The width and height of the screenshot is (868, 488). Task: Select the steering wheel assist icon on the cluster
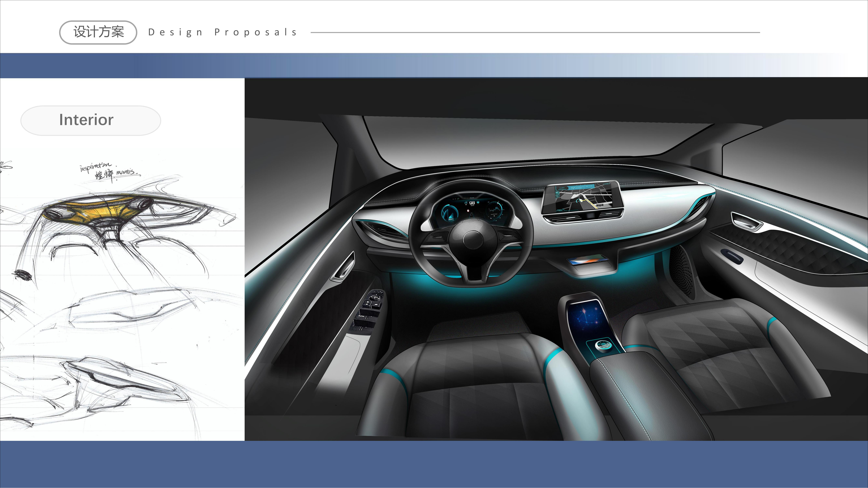(478, 202)
